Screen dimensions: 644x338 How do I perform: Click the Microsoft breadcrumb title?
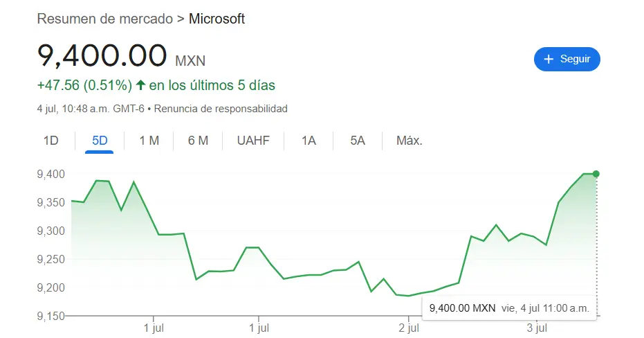click(217, 19)
